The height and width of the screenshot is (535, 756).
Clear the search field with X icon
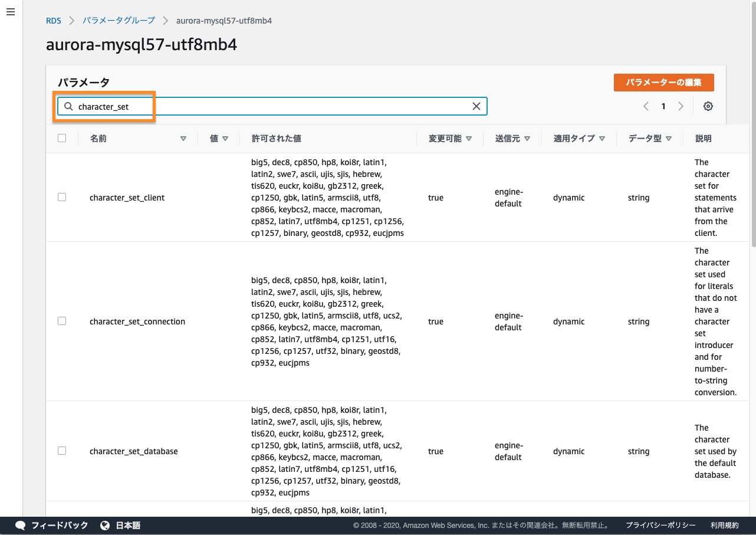click(x=476, y=106)
